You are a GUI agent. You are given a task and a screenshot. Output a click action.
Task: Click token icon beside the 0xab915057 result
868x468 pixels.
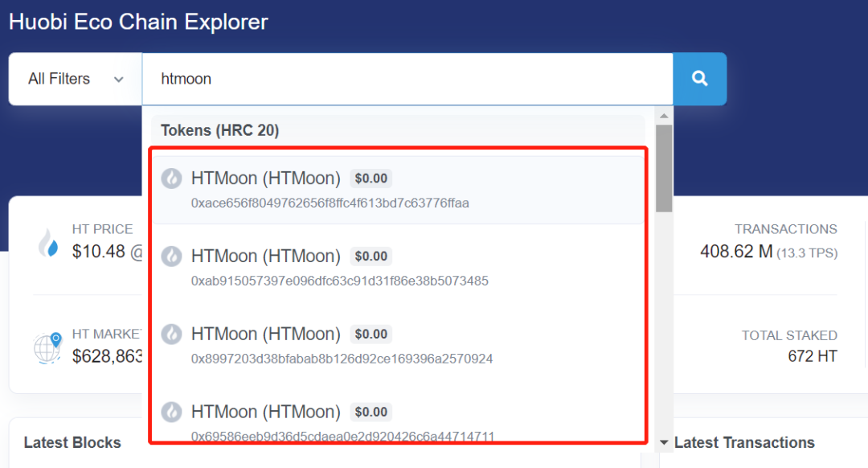tap(172, 257)
